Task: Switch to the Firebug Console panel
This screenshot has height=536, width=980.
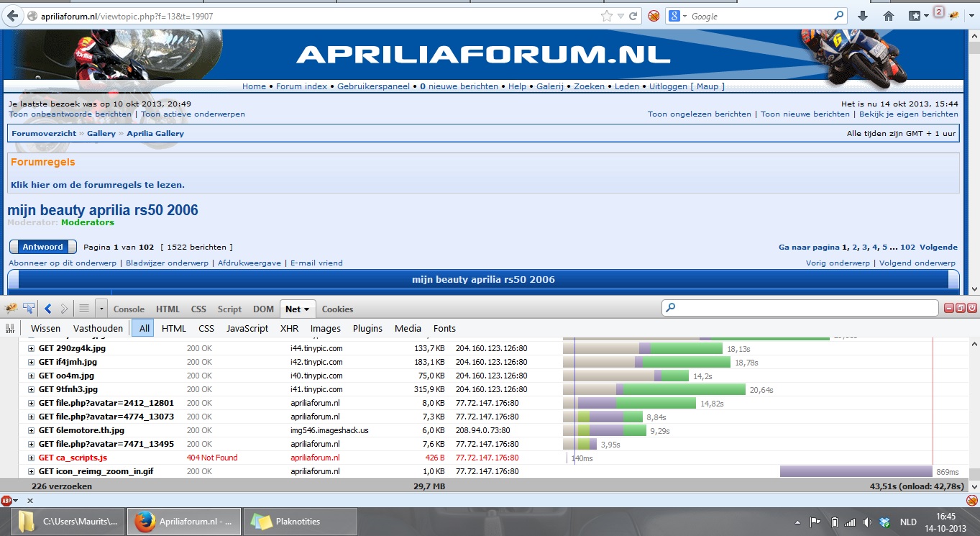Action: pos(129,309)
